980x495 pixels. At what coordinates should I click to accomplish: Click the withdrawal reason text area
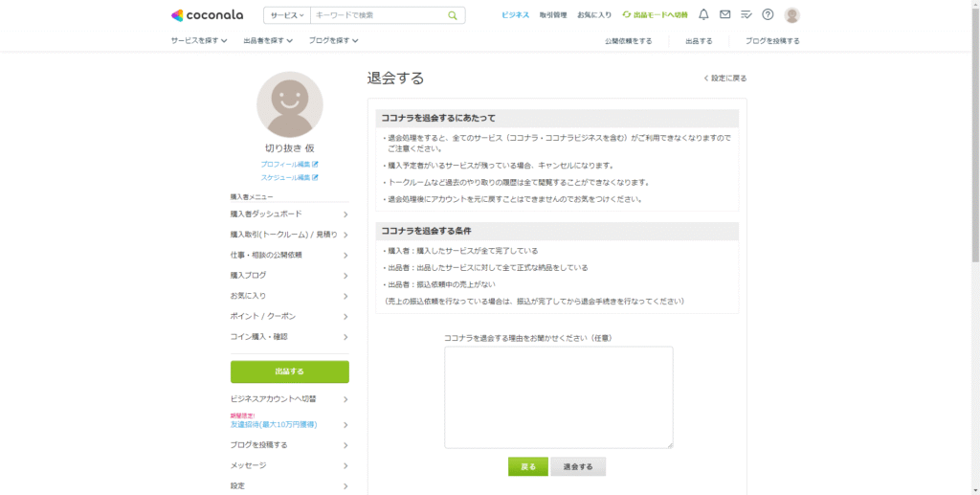tap(559, 397)
